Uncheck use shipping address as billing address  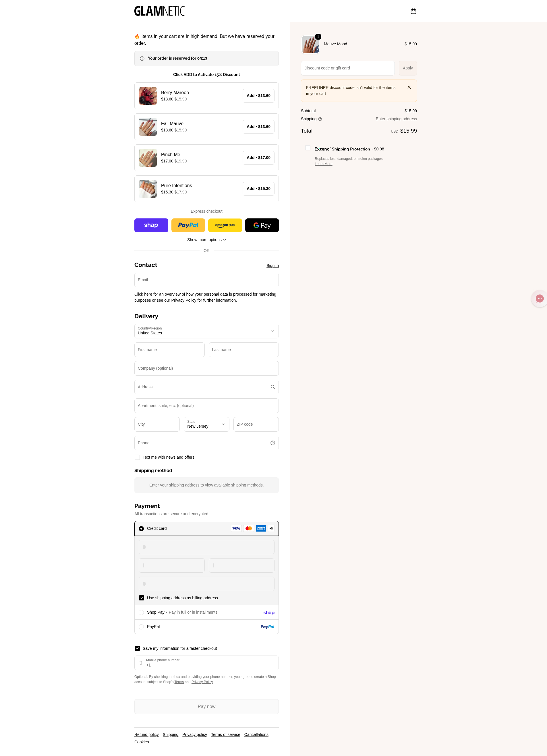(142, 598)
